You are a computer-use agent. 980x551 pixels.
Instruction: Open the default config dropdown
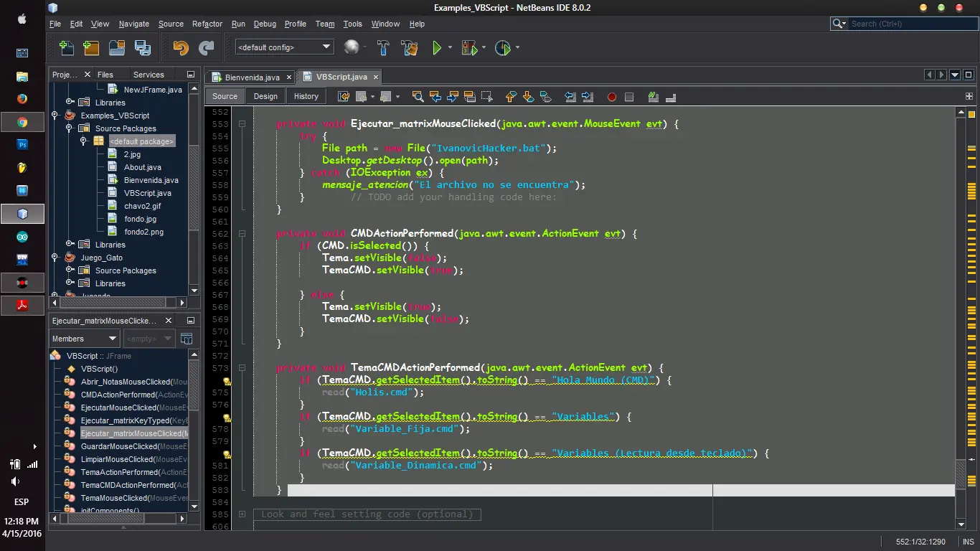(285, 47)
